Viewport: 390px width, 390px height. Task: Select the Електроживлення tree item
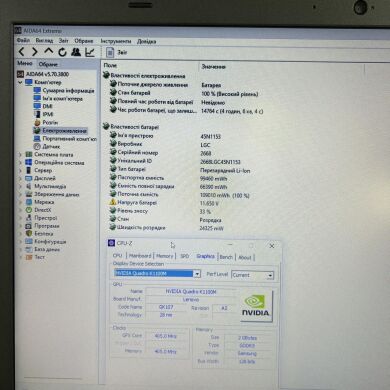64,130
